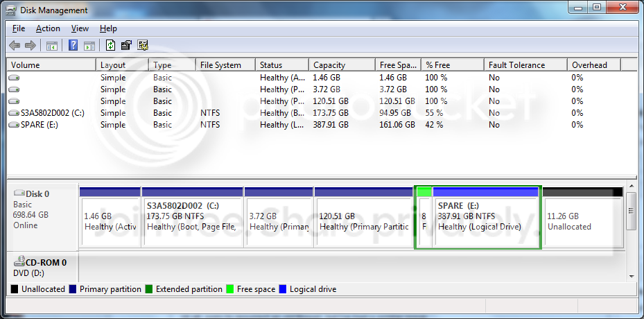
Task: Open the Settings toolbar icon with gear
Action: 143,45
